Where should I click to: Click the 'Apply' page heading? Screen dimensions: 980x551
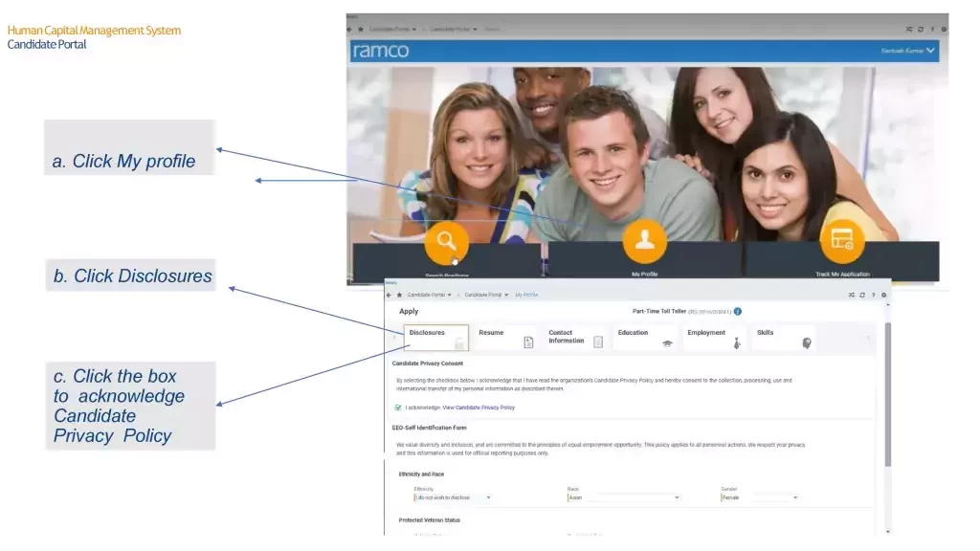(409, 311)
